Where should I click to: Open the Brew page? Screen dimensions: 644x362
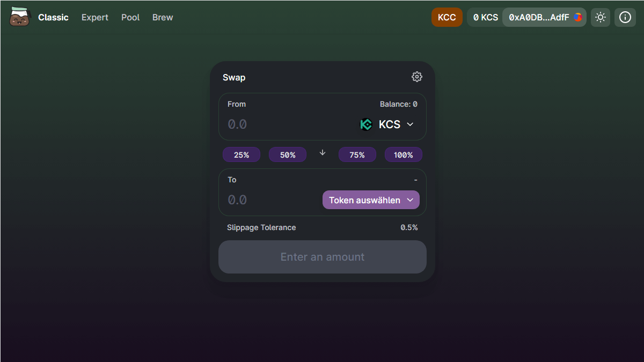tap(163, 17)
